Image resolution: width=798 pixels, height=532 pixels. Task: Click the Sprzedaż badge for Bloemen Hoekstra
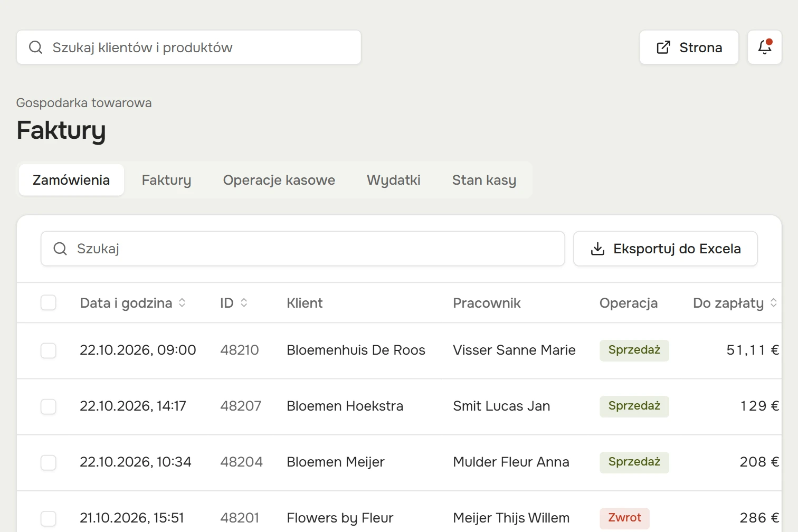pos(634,406)
